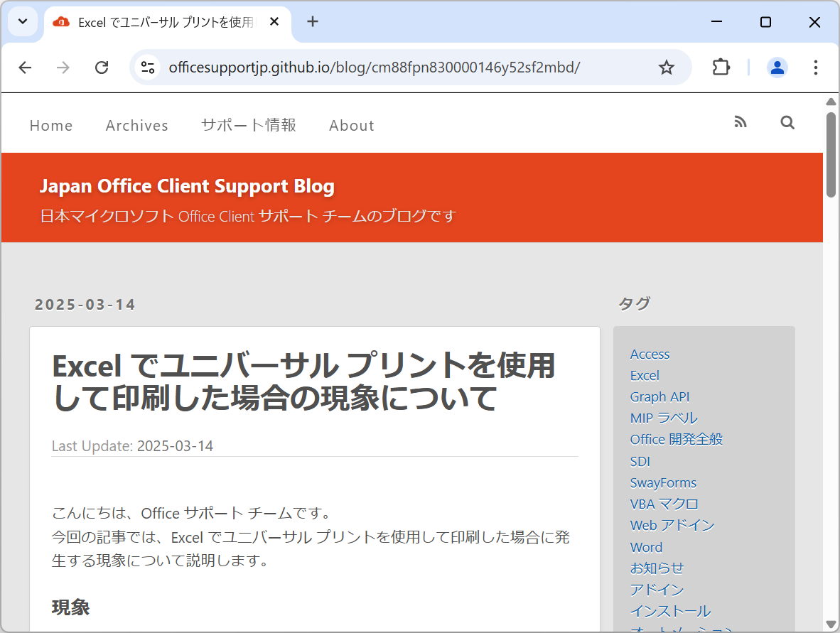Viewport: 840px width, 633px height.
Task: Open the three-dot browser menu
Action: pos(815,67)
